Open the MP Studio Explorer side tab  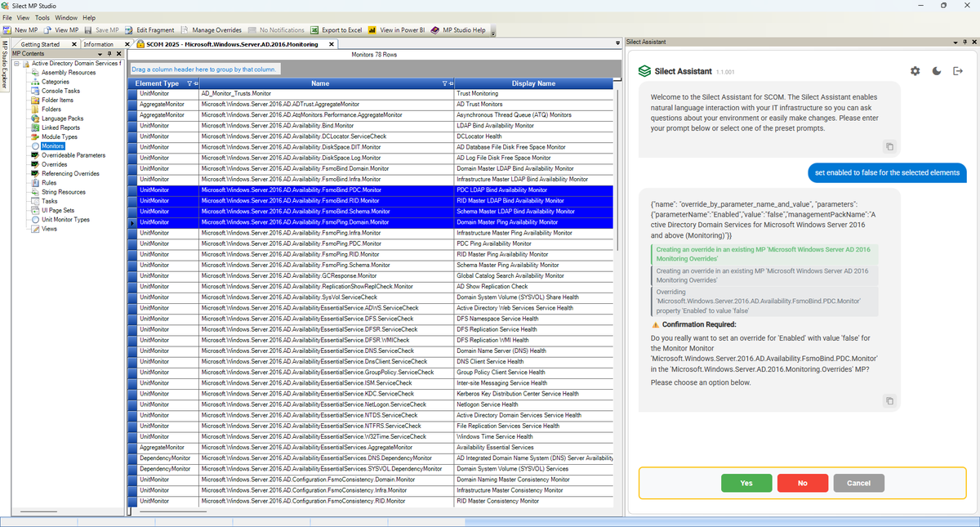pyautogui.click(x=4, y=64)
